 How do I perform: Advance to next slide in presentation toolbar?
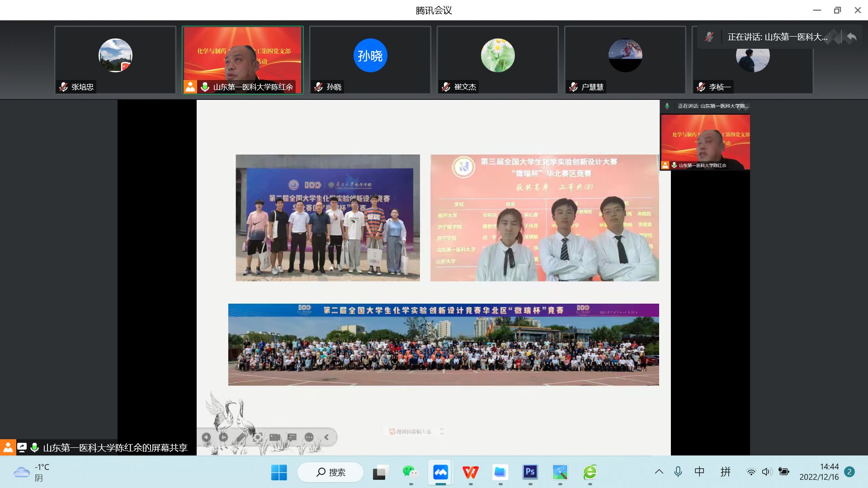point(223,437)
